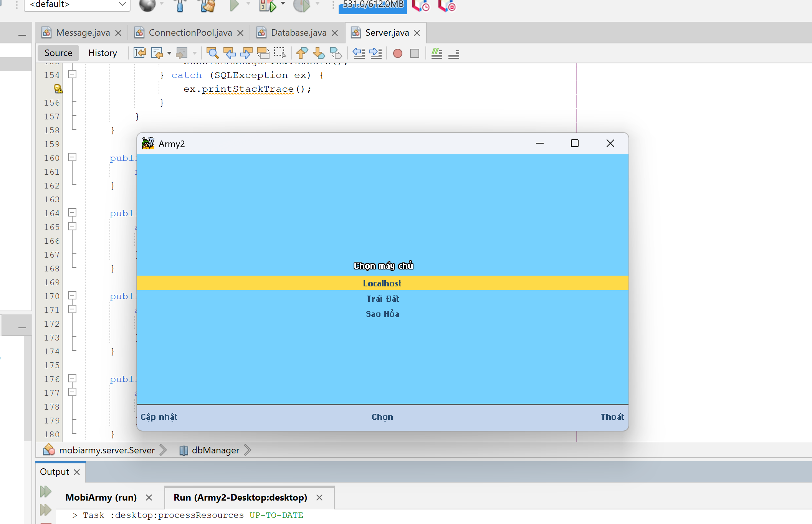Image resolution: width=812 pixels, height=524 pixels.
Task: Open the Run (Army2-Desktop:desktop) output tab
Action: pos(240,498)
